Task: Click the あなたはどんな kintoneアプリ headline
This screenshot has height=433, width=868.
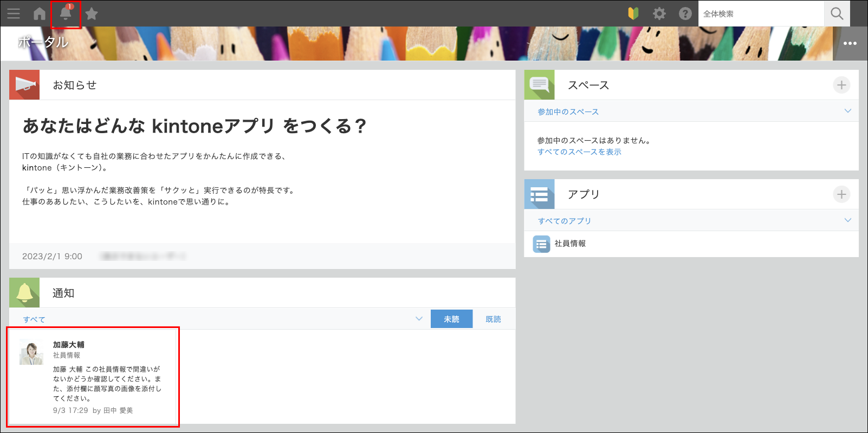Action: (x=194, y=126)
